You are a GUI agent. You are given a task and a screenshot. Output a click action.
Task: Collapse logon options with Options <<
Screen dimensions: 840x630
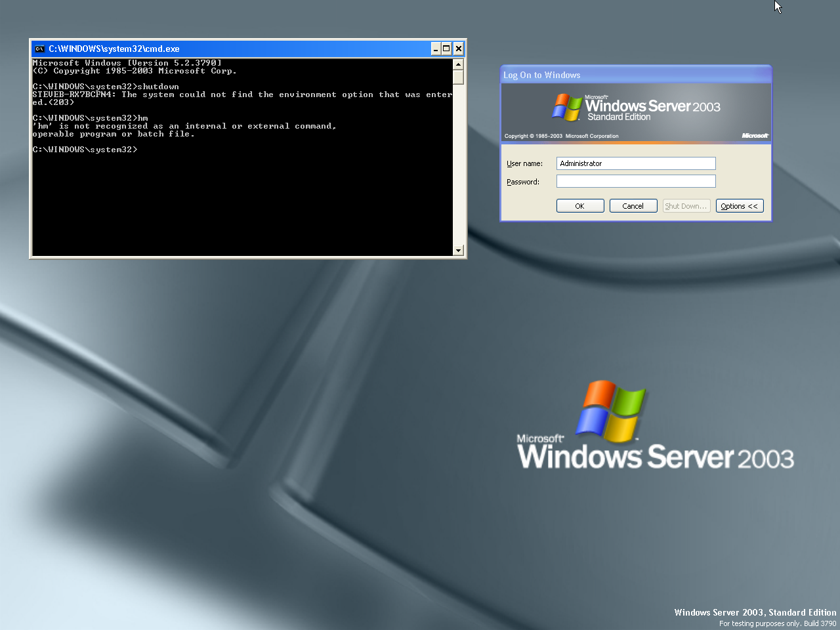[740, 206]
